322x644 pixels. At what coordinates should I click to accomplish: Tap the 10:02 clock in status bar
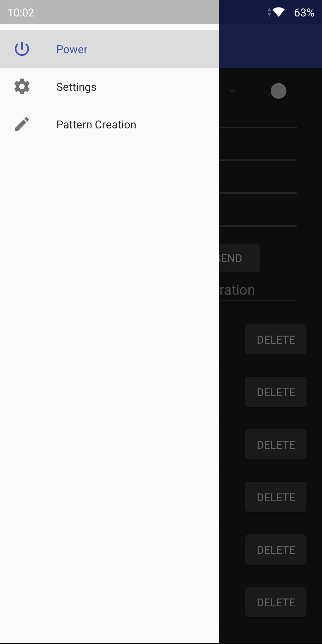click(21, 13)
